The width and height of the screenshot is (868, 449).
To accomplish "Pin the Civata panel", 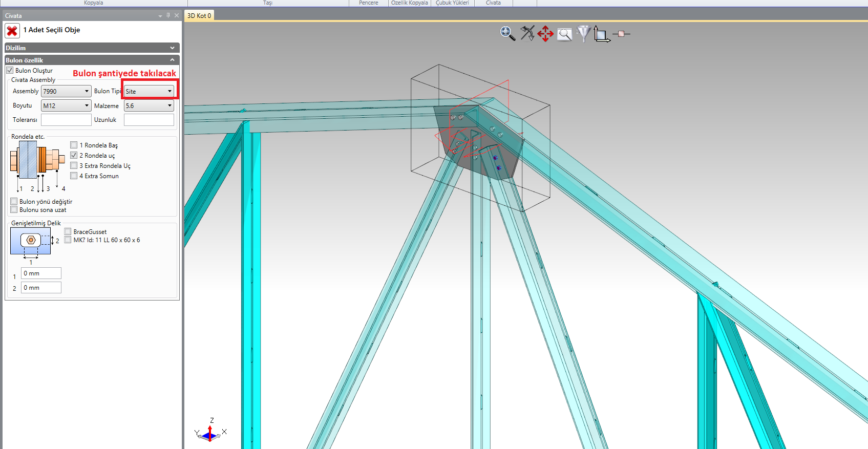I will [168, 15].
